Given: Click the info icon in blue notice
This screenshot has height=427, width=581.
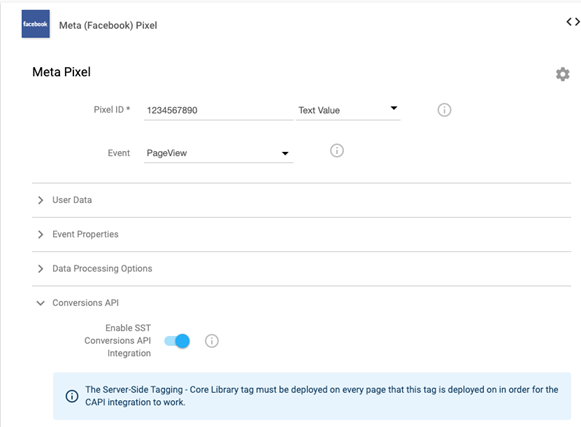Looking at the screenshot, I should (72, 396).
